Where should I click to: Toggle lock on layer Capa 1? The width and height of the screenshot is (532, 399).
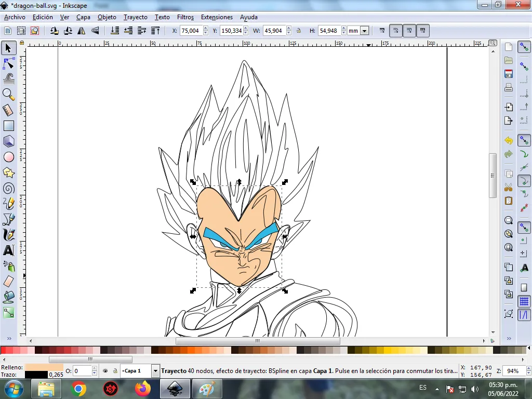115,371
